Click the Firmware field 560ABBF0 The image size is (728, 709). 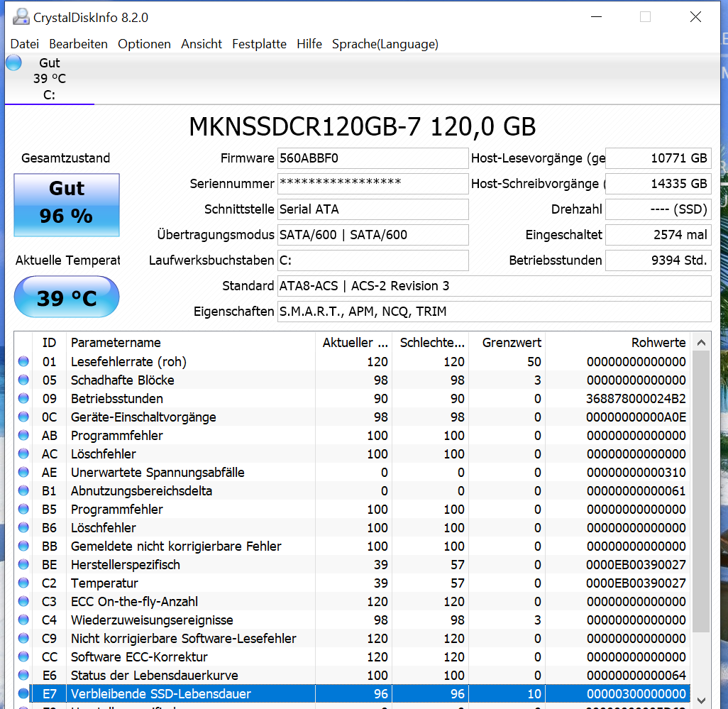point(373,158)
